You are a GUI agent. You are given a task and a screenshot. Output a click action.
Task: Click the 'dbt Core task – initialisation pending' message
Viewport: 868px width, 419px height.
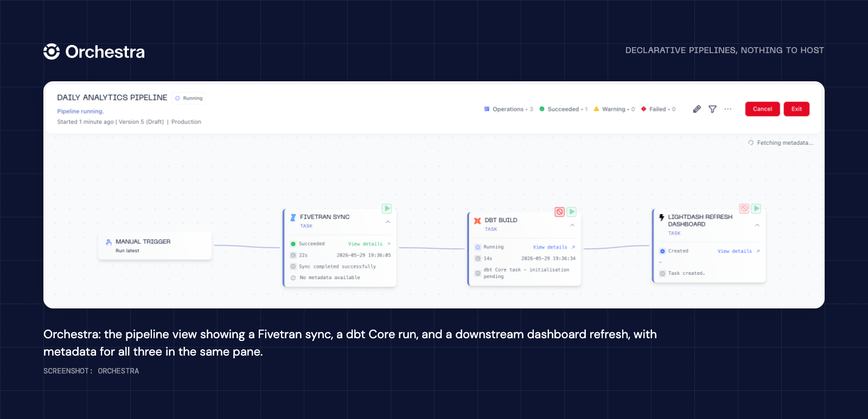(526, 273)
